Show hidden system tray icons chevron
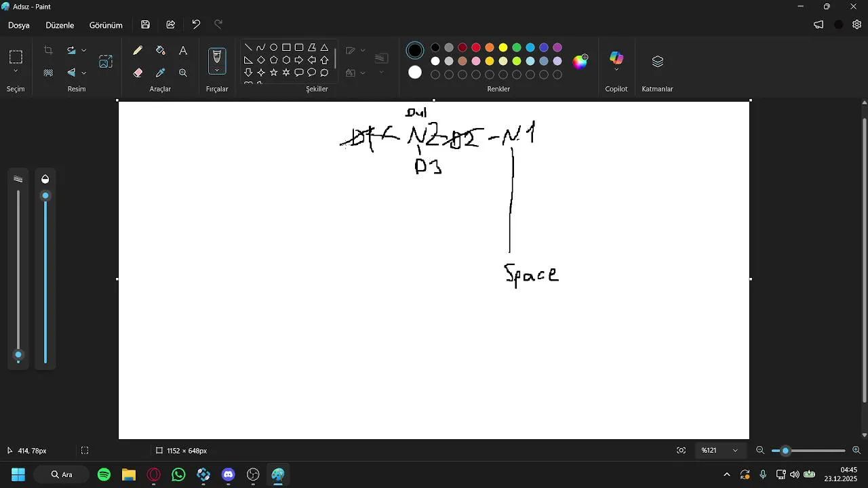The height and width of the screenshot is (488, 868). 727,474
